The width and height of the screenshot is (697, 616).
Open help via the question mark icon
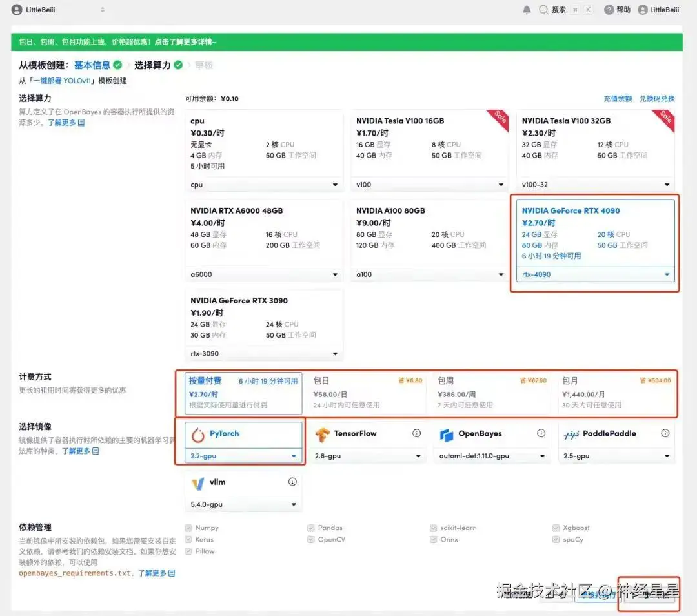tap(609, 10)
